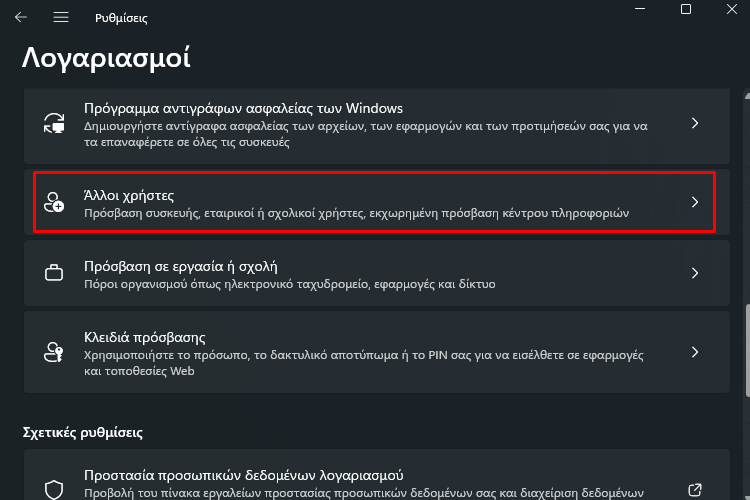Image resolution: width=750 pixels, height=500 pixels.
Task: Expand the Άλλοι χρήστες chevron
Action: tap(695, 202)
